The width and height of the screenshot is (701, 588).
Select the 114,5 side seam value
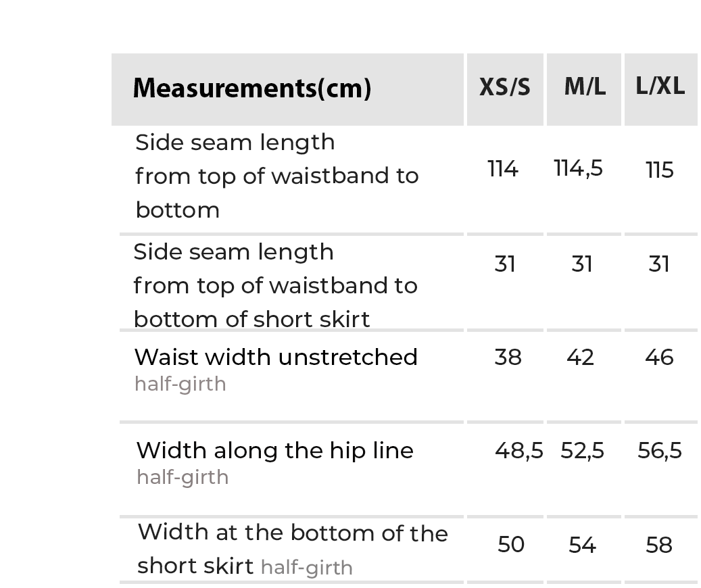click(x=578, y=168)
